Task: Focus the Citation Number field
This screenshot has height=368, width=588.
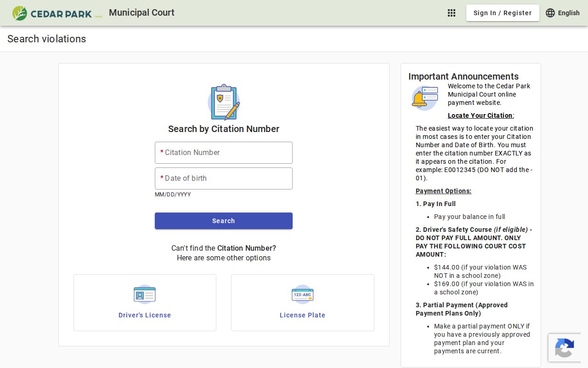Action: (224, 153)
